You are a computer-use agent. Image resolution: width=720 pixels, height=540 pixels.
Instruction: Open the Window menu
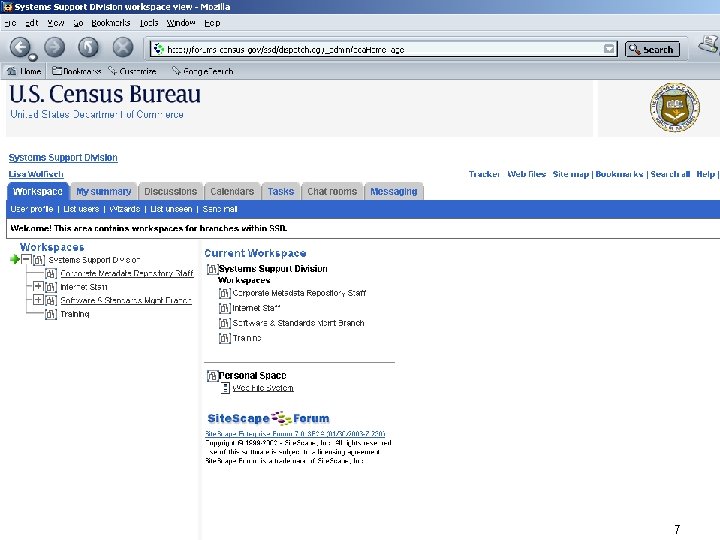(181, 23)
